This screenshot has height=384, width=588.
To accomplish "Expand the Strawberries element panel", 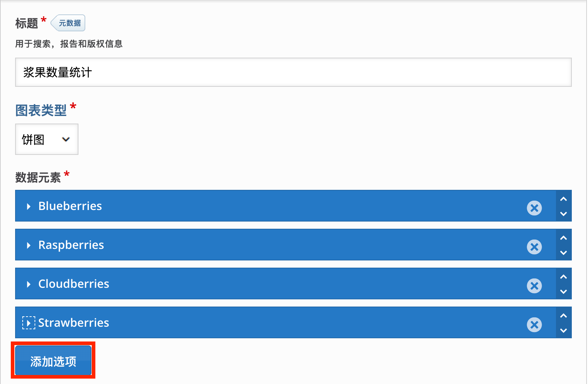I will tap(29, 323).
